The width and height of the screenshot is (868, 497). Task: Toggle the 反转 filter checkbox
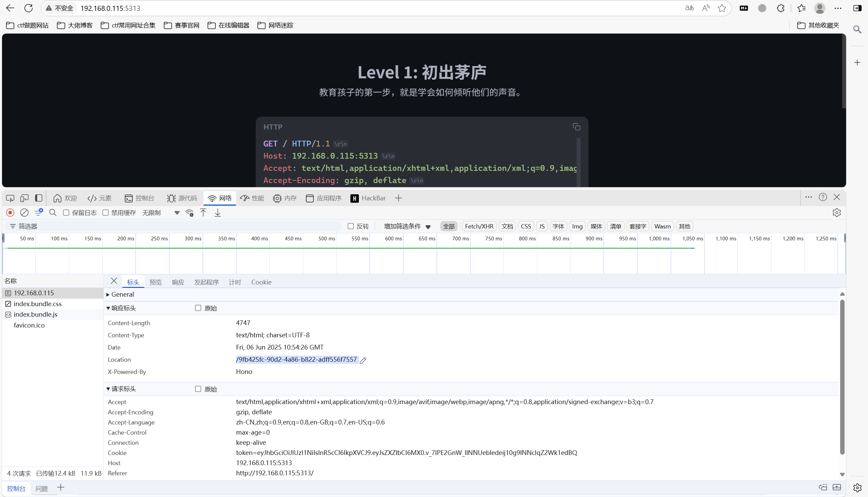350,226
